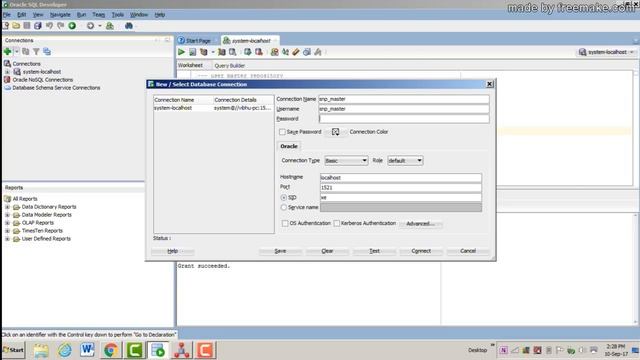Click the Save All icon in main toolbar
Viewport: 640px width, 360px height.
tap(38, 26)
